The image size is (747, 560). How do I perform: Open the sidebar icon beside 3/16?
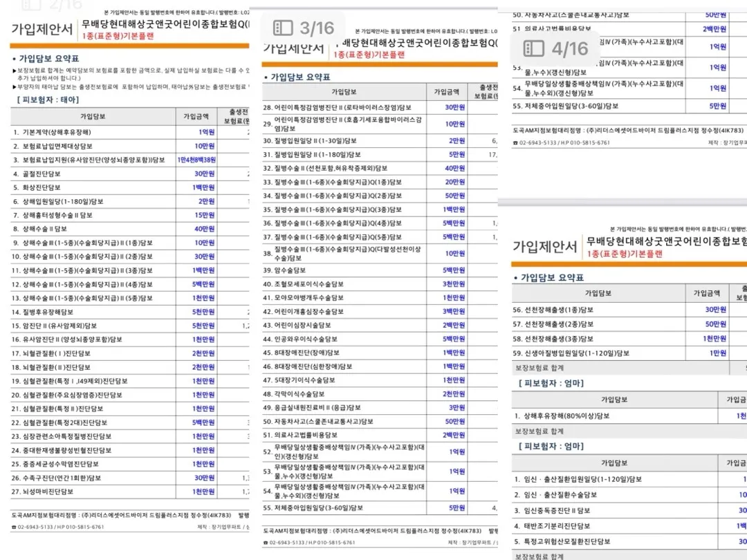[283, 28]
